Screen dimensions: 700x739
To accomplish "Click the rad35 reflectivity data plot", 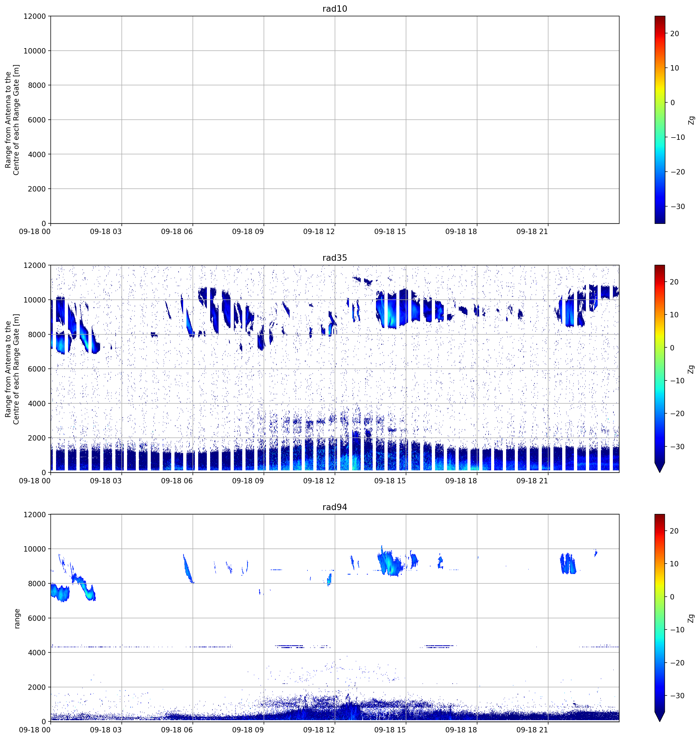I will click(335, 369).
